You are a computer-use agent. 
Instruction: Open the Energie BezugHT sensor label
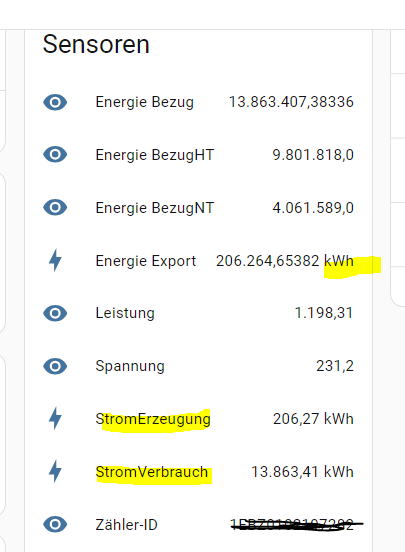pyautogui.click(x=155, y=155)
